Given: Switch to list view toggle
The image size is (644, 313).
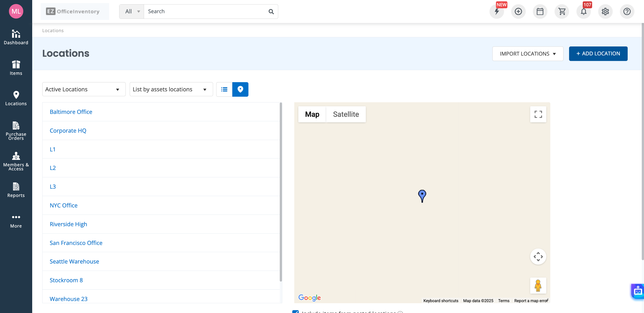Looking at the screenshot, I should (224, 89).
